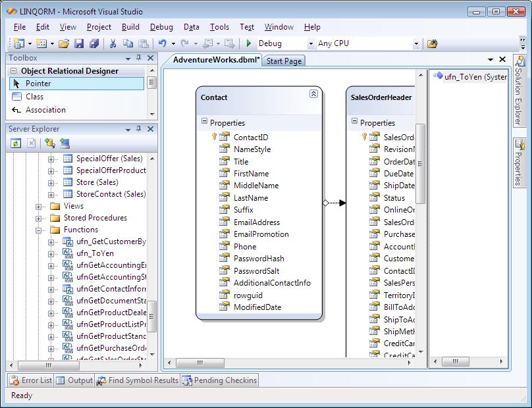This screenshot has width=532, height=408.
Task: Select the Pointer tool in the Toolbox
Action: coord(76,84)
